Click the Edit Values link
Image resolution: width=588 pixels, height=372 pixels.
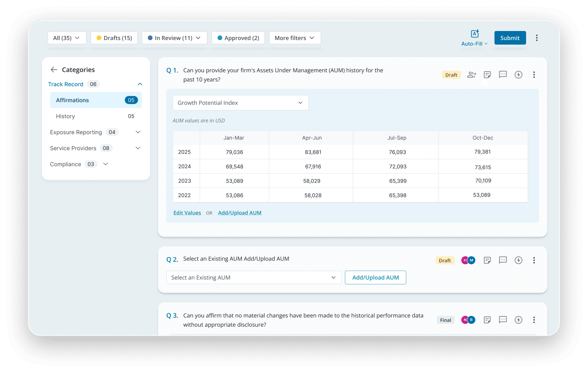tap(187, 213)
